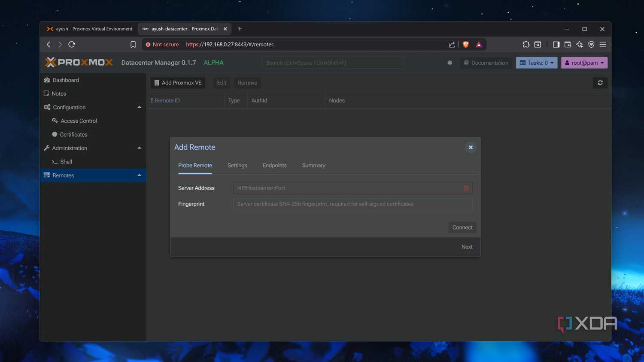Open the Documentation button
644x362 pixels.
[x=486, y=63]
